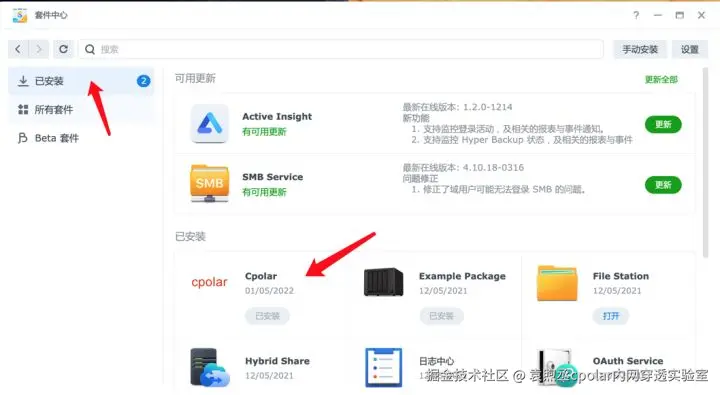Click the vertical scrollbar thumb
The width and height of the screenshot is (720, 395).
click(x=705, y=163)
